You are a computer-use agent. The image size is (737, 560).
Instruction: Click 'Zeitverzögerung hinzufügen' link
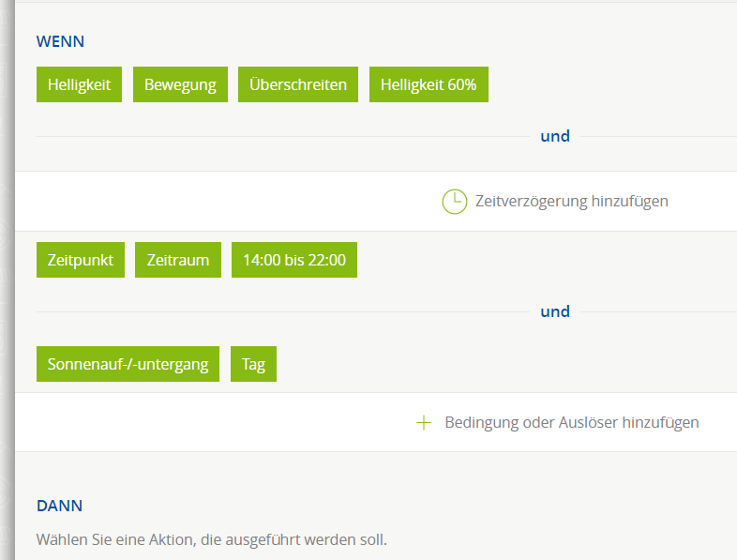(572, 202)
